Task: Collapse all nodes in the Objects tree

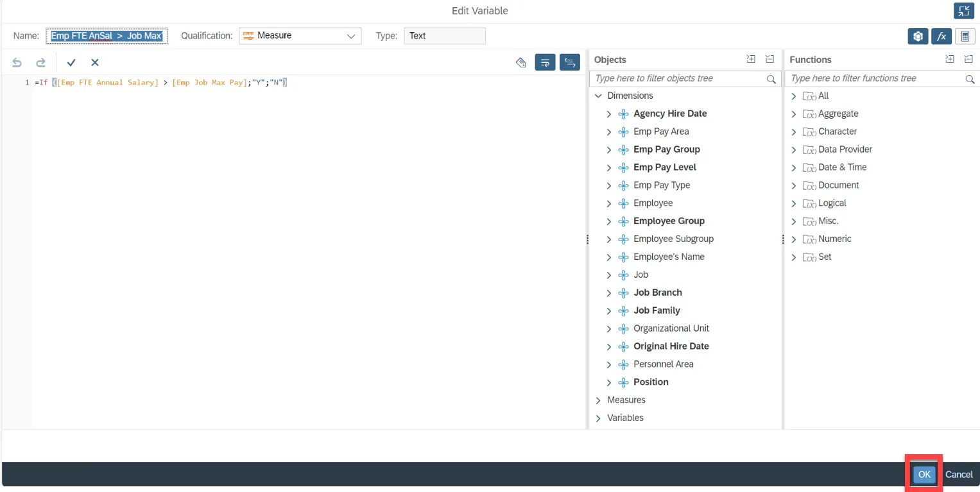Action: coord(769,60)
